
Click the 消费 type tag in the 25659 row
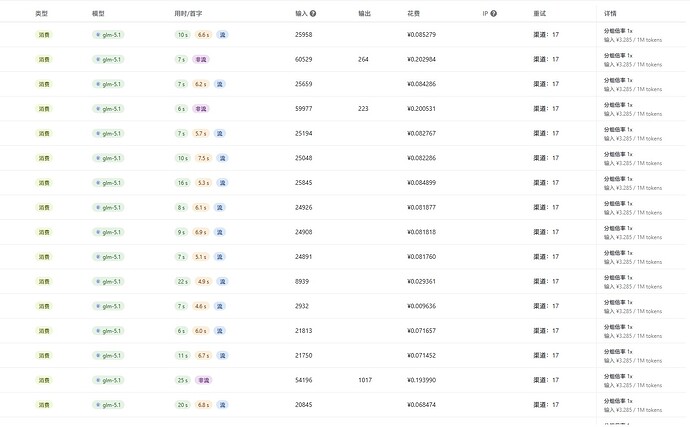click(44, 84)
